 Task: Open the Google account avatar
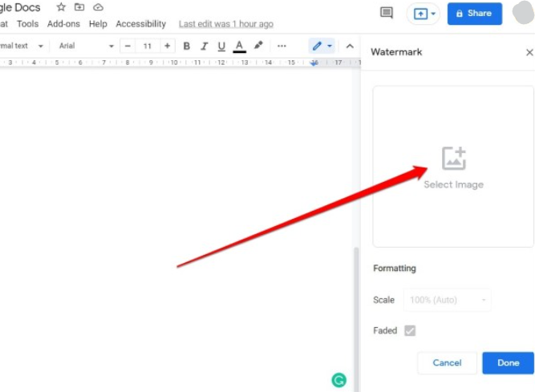[x=524, y=13]
